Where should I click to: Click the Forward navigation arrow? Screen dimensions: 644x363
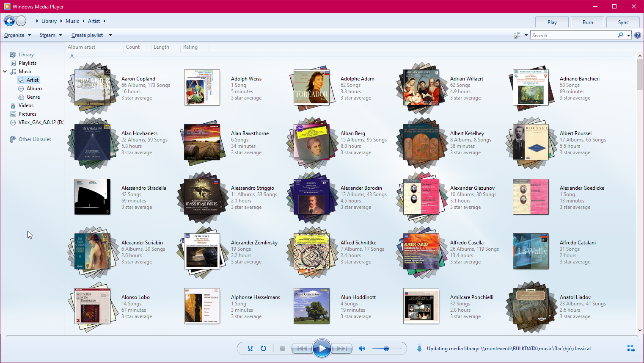21,21
